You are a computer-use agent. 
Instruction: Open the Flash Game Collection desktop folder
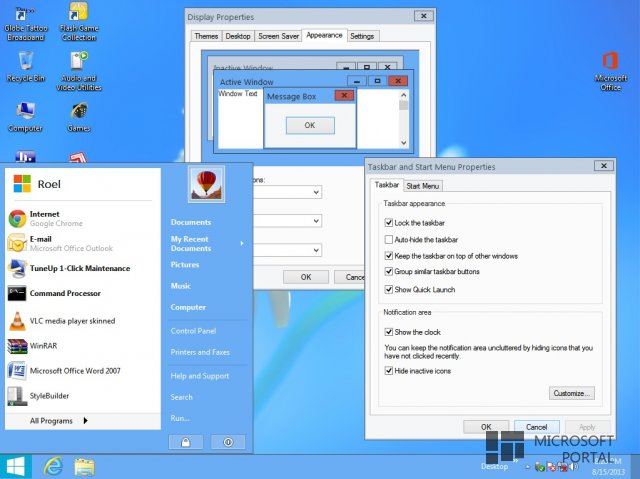click(79, 22)
